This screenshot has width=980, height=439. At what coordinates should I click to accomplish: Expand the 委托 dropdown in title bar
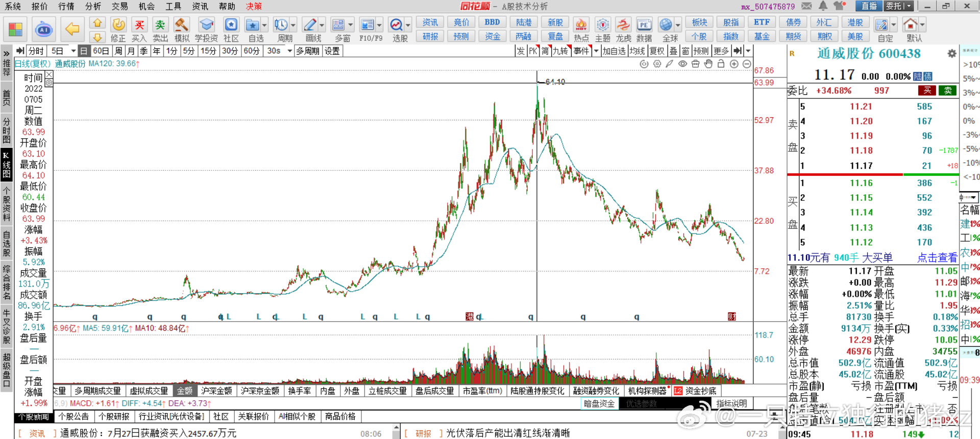(909, 6)
